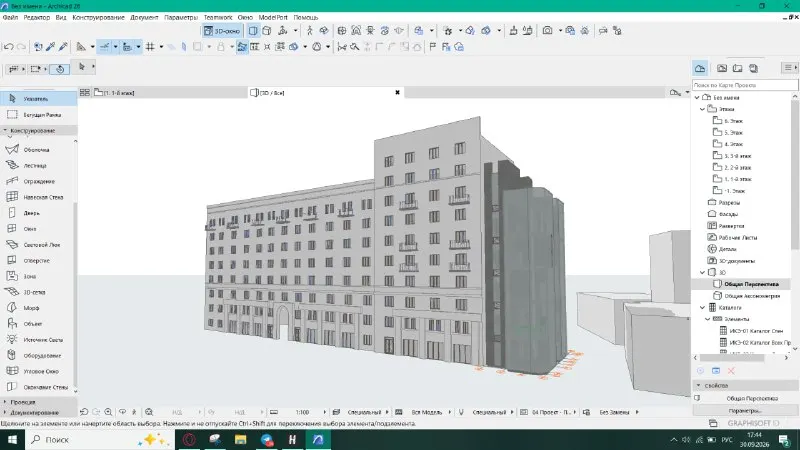
Task: Collapse the Каталоги group in navigator
Action: (703, 308)
